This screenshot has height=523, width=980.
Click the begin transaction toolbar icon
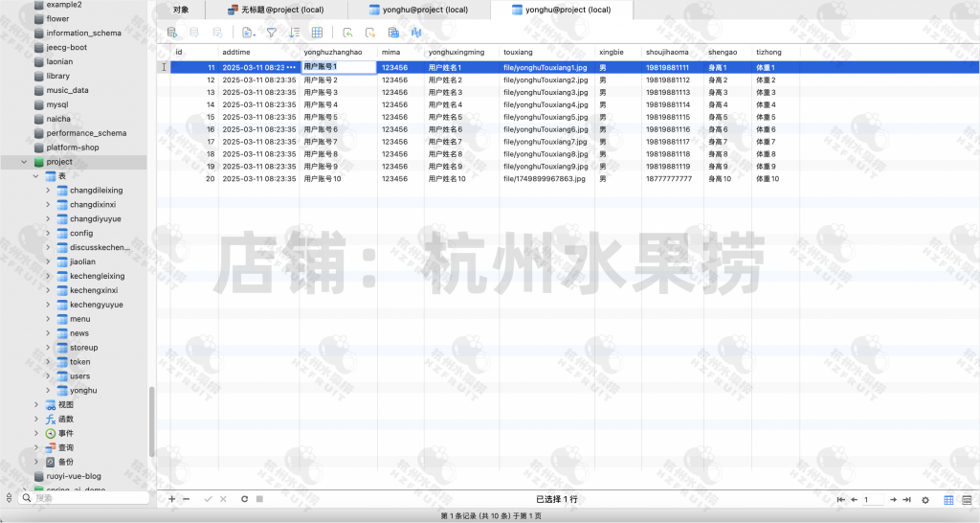(x=172, y=33)
